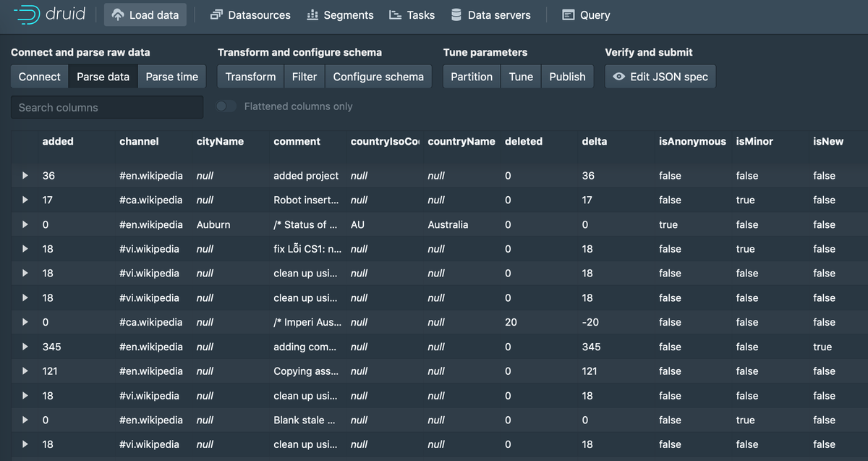Click the '/* Imperi Aus...' comment cell
The width and height of the screenshot is (868, 461).
pyautogui.click(x=307, y=323)
